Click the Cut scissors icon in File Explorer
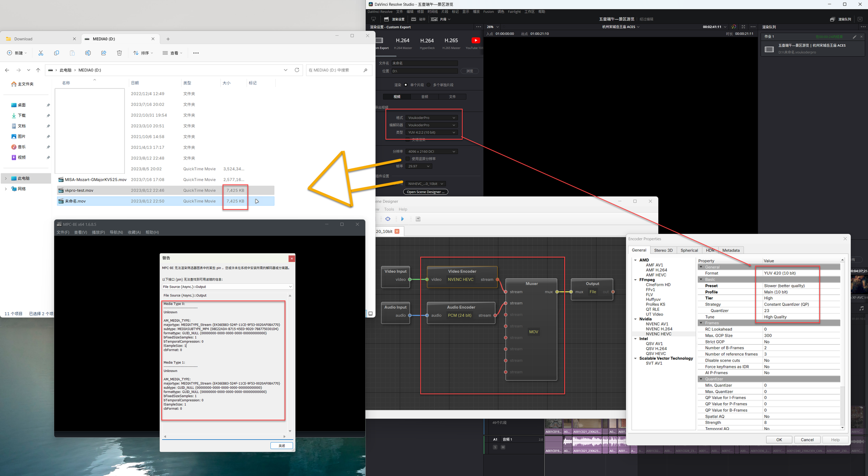This screenshot has width=868, height=476. pos(41,53)
